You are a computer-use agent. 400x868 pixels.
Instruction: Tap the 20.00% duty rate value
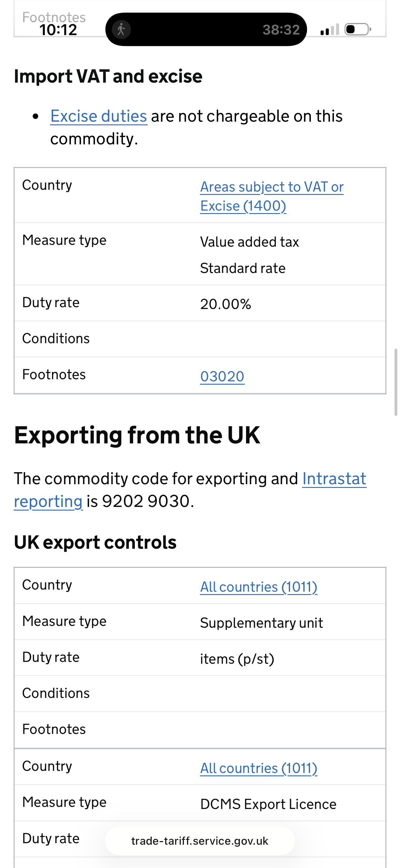[x=226, y=304]
